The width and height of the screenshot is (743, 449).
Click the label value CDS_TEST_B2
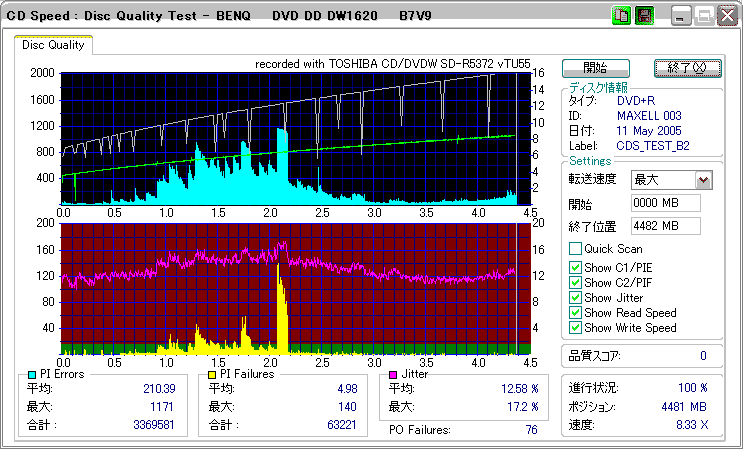[x=653, y=146]
